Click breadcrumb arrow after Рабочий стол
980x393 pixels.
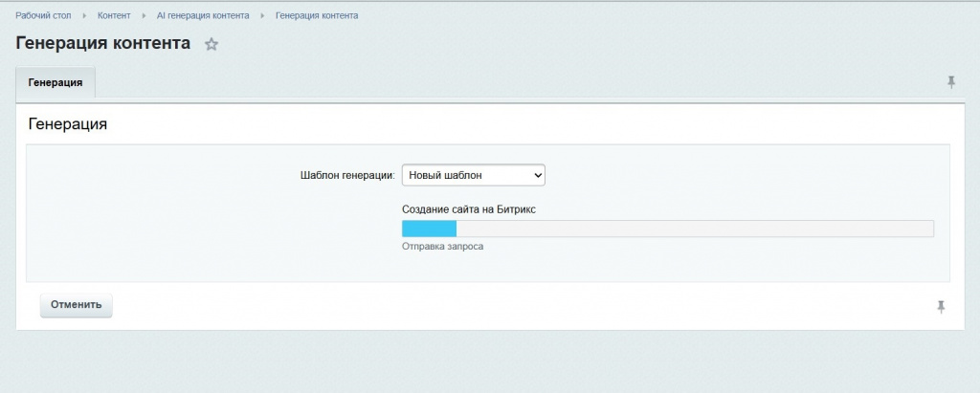pos(84,16)
